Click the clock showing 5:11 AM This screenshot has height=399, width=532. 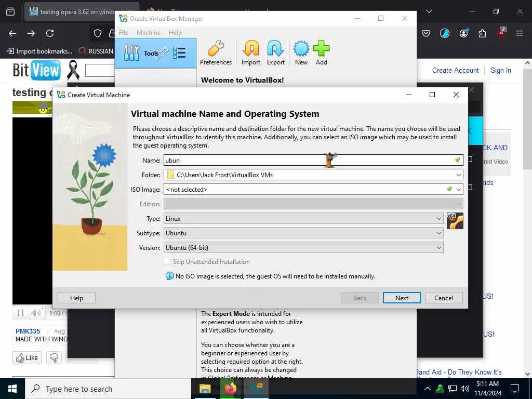click(487, 384)
